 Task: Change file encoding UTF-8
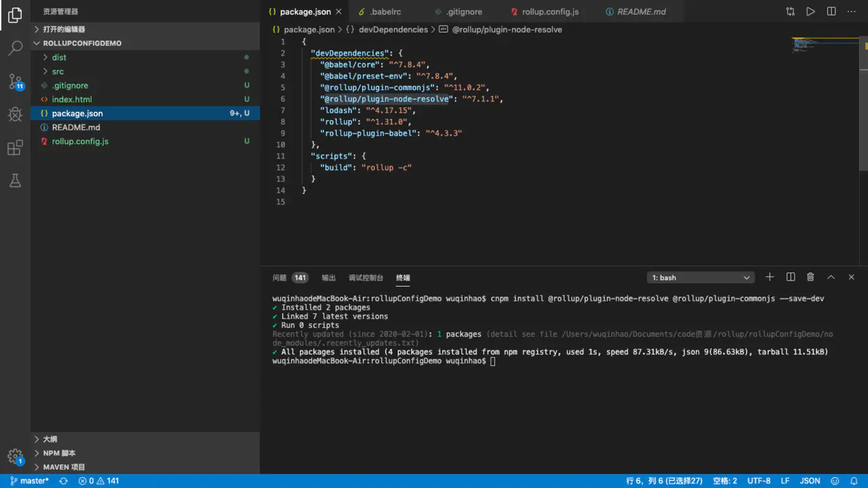click(x=759, y=481)
